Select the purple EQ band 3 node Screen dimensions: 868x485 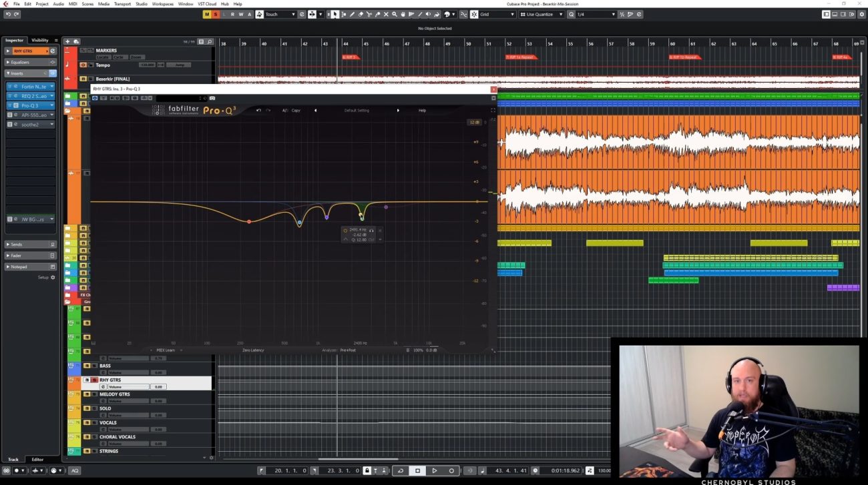327,217
